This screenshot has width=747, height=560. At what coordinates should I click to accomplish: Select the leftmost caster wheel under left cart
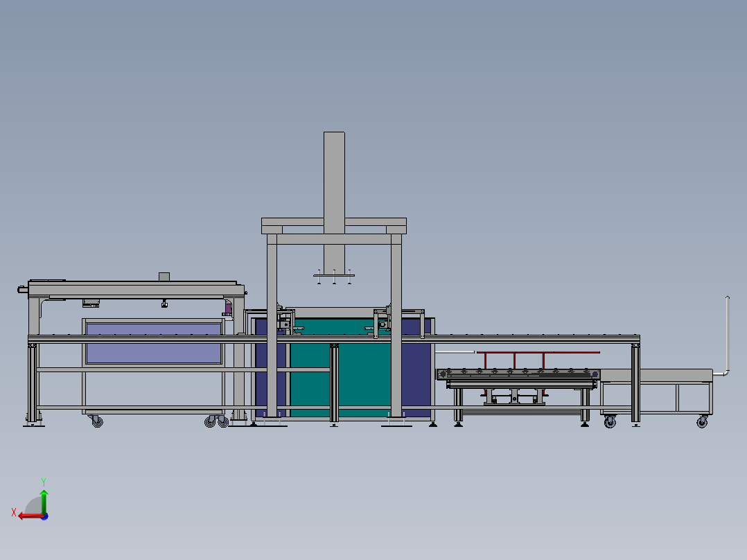click(97, 422)
